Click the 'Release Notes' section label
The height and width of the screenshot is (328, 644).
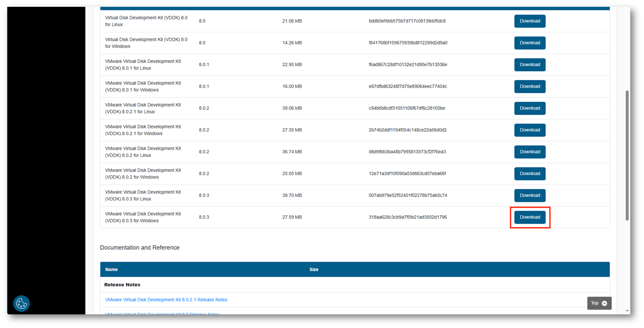[x=122, y=284]
